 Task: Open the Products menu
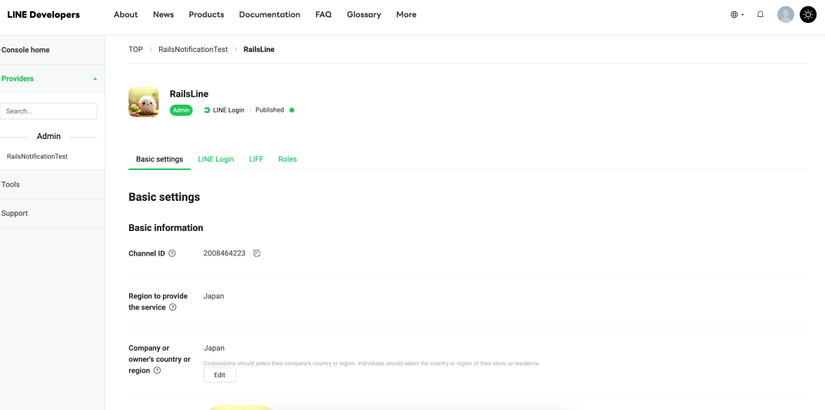point(206,15)
